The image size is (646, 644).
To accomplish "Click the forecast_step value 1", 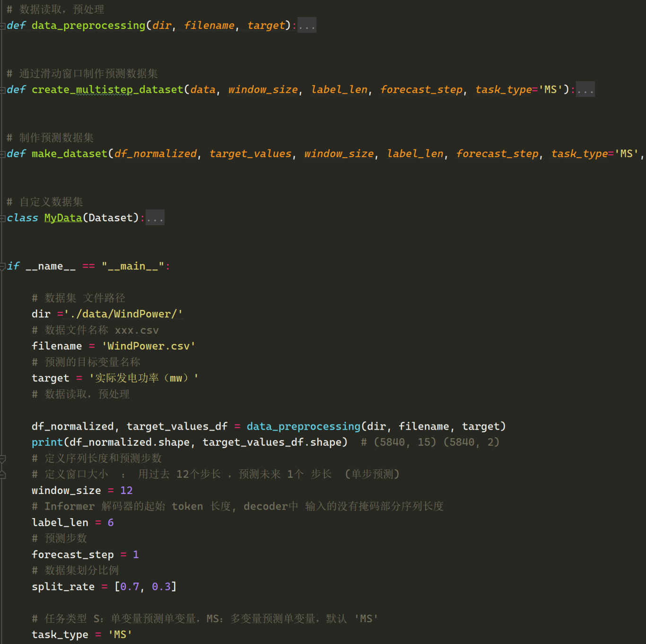I will 136,555.
